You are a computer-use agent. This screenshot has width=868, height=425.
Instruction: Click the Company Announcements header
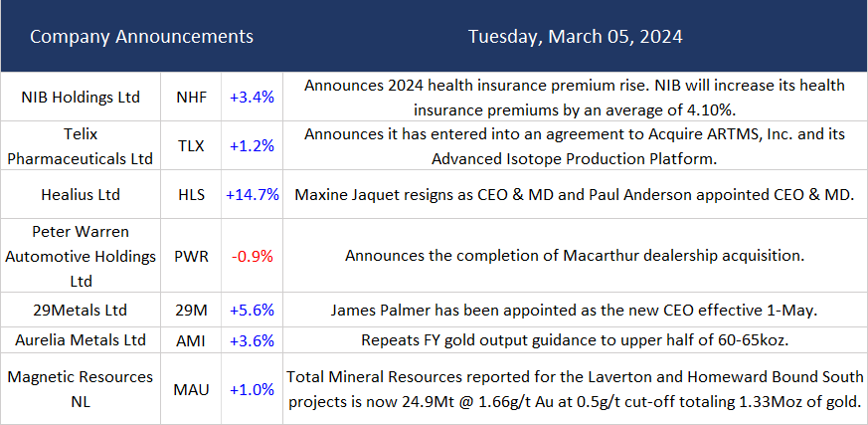[141, 37]
